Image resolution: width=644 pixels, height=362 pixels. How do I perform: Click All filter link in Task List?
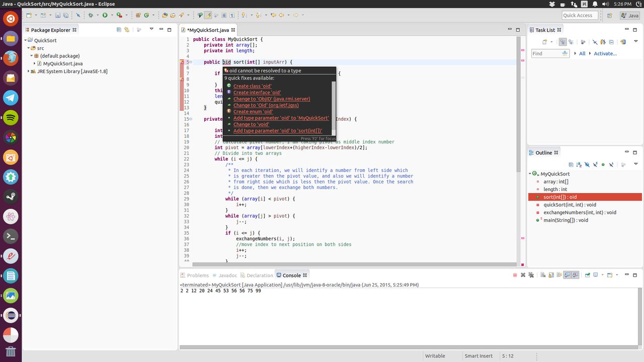pos(582,53)
